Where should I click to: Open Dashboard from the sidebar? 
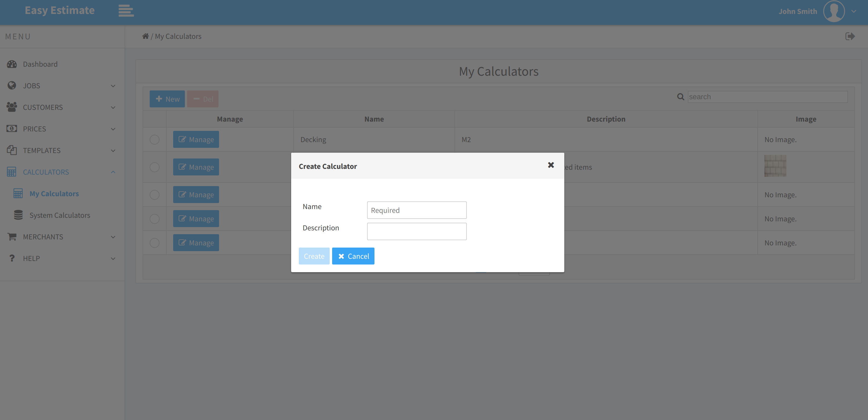pyautogui.click(x=40, y=64)
